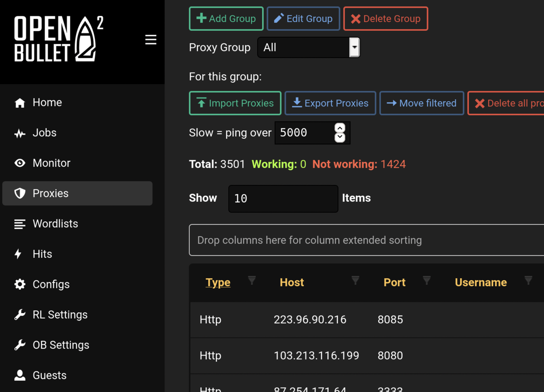544x392 pixels.
Task: Click the Hits lightning bolt icon
Action: click(x=18, y=254)
